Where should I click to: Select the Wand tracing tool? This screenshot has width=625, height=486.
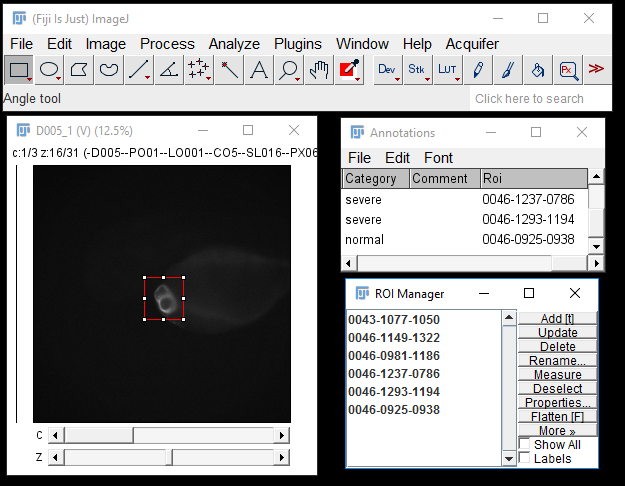coord(229,70)
